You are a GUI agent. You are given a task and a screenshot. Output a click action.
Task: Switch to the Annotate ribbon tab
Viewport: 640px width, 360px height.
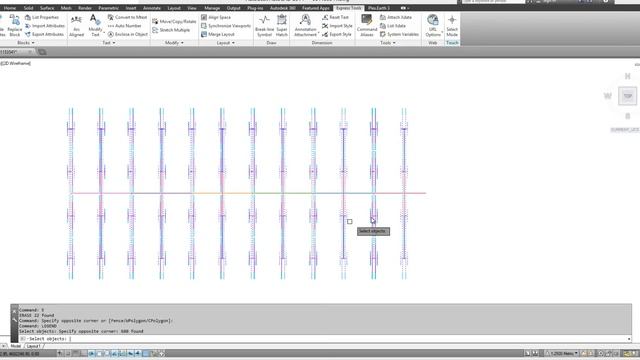[x=152, y=8]
